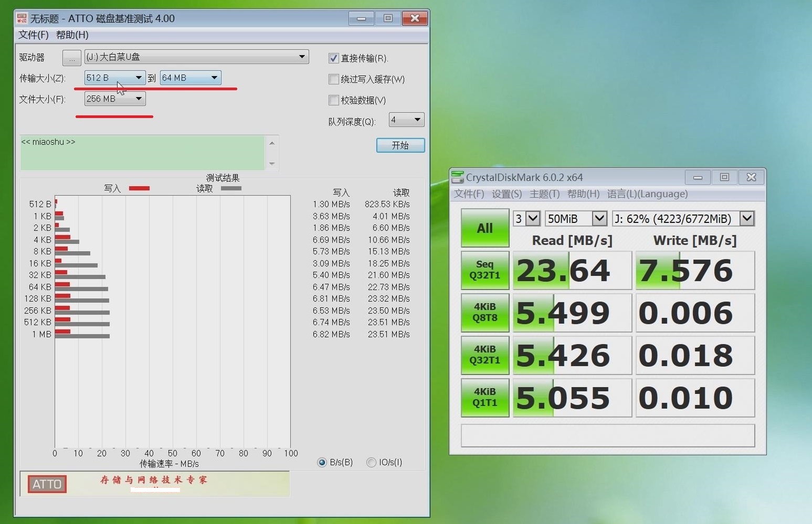Enable the 绕过写入缓存(W) checkbox
This screenshot has height=524, width=812.
point(333,79)
